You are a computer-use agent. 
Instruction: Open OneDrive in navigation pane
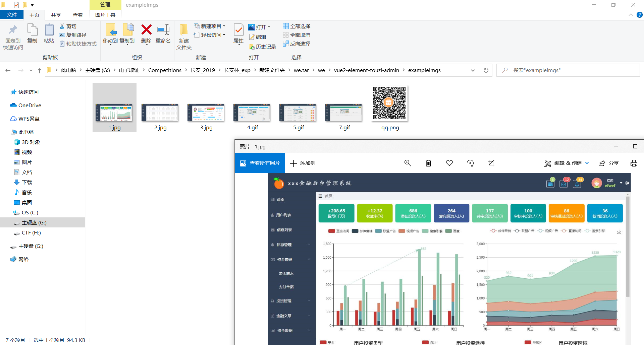point(26,105)
